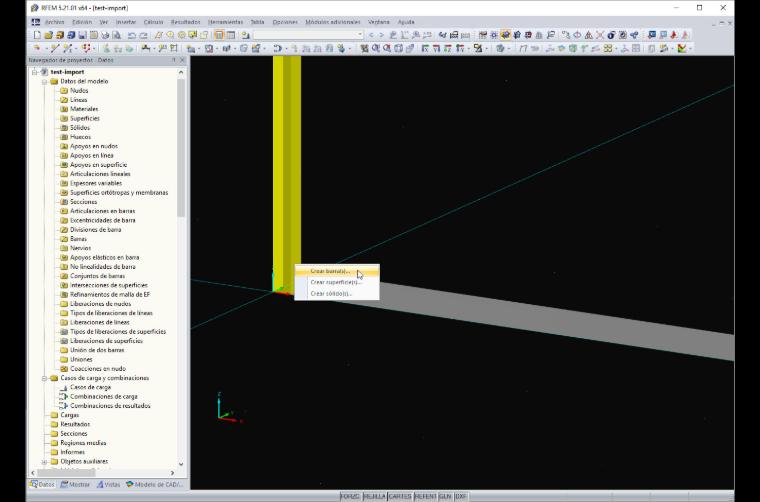Screen dimensions: 760x502
Task: Click the yellow grid modules icon
Action: click(607, 48)
